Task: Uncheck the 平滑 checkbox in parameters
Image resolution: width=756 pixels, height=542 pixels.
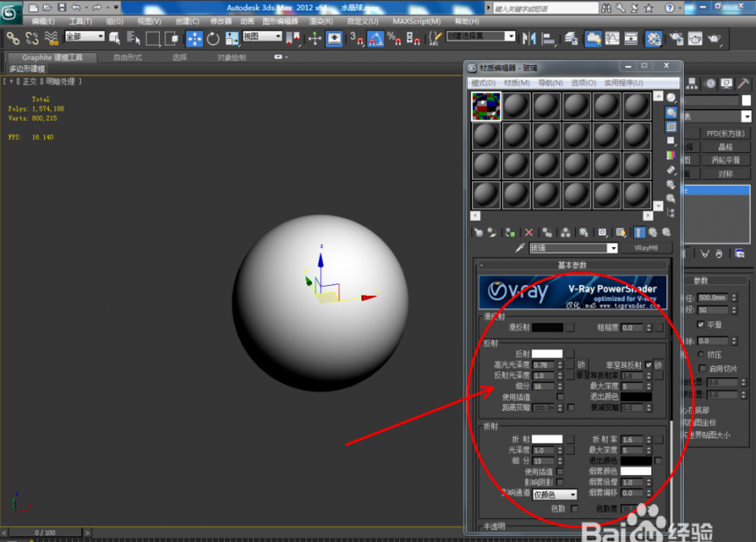Action: [701, 325]
